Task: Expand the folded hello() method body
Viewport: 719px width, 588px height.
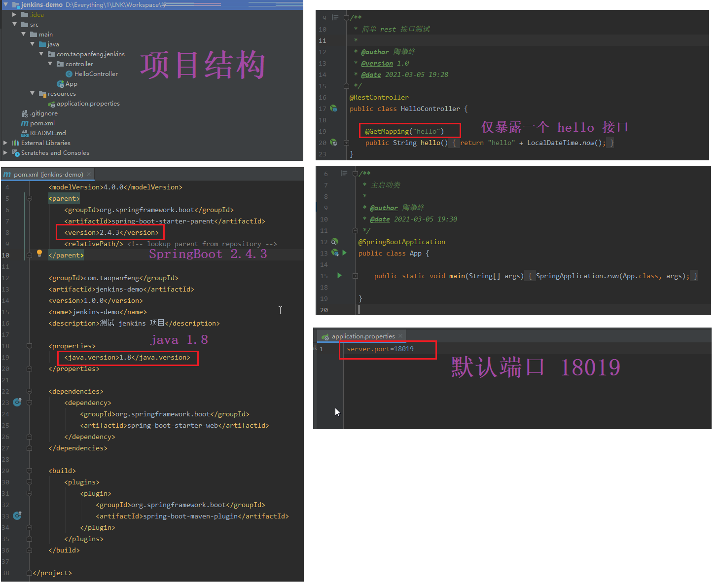Action: 346,143
